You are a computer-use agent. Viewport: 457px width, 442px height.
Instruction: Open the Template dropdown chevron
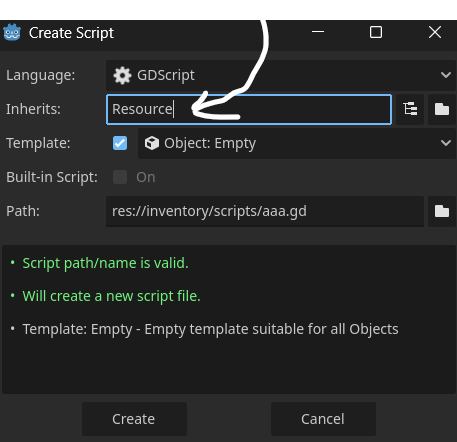[446, 143]
